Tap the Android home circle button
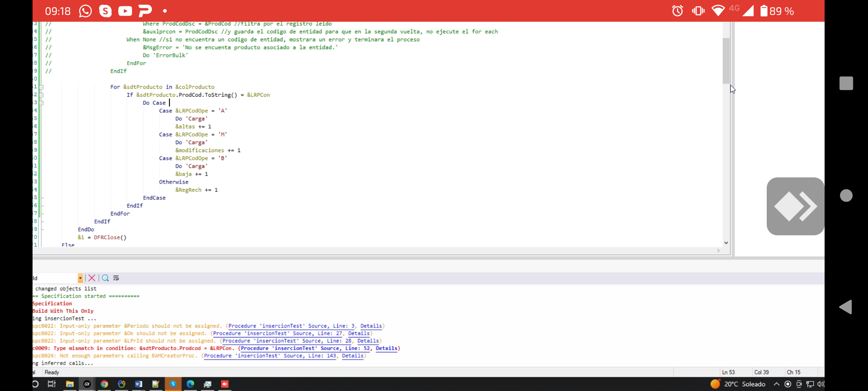 [x=846, y=195]
